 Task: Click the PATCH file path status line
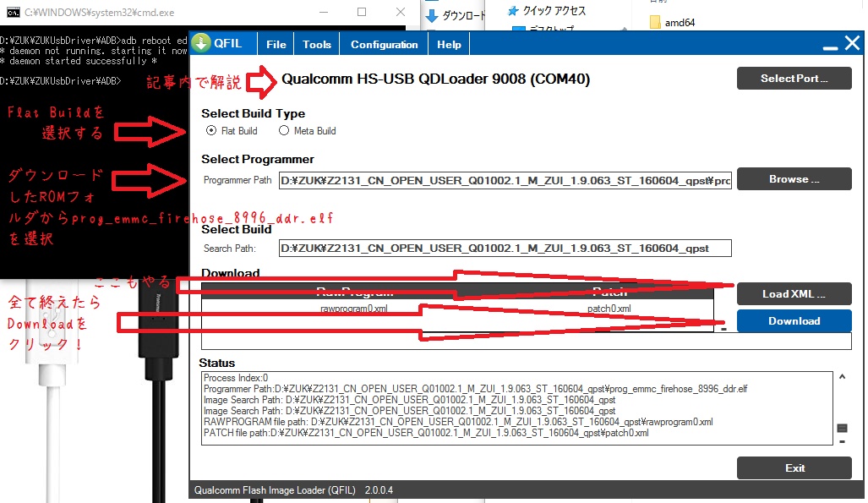coord(426,433)
